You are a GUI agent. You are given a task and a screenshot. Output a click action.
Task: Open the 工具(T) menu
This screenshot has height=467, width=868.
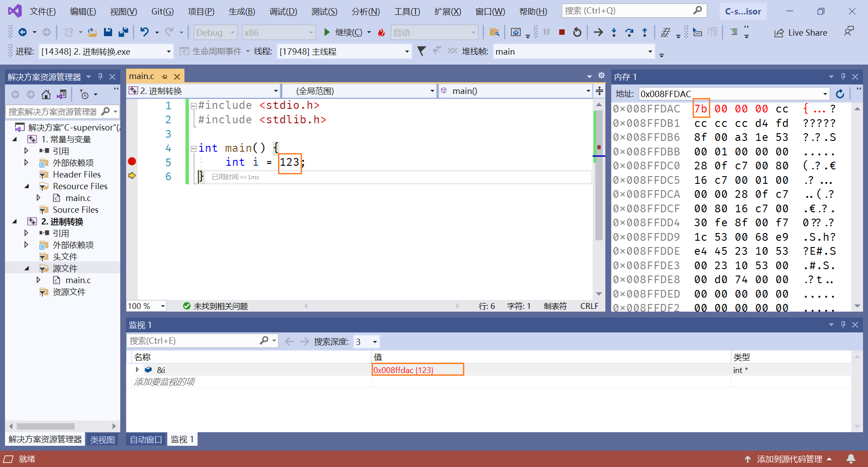coord(407,11)
